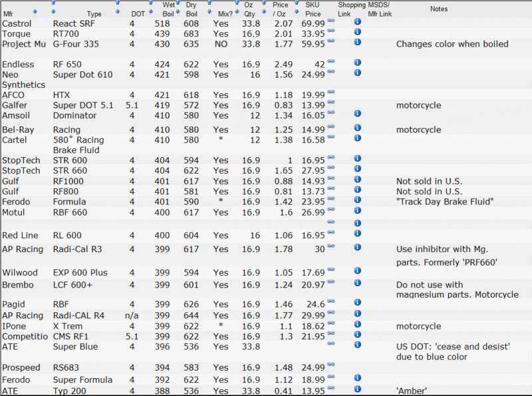Click the Bel-Ray Racing shopping link icon
This screenshot has width=532, height=396.
pyautogui.click(x=331, y=126)
